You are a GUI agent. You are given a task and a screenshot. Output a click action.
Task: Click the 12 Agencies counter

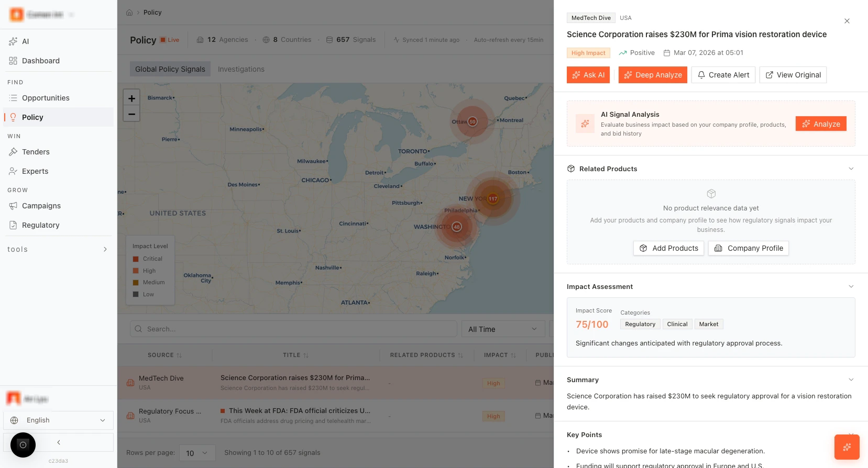tap(222, 40)
